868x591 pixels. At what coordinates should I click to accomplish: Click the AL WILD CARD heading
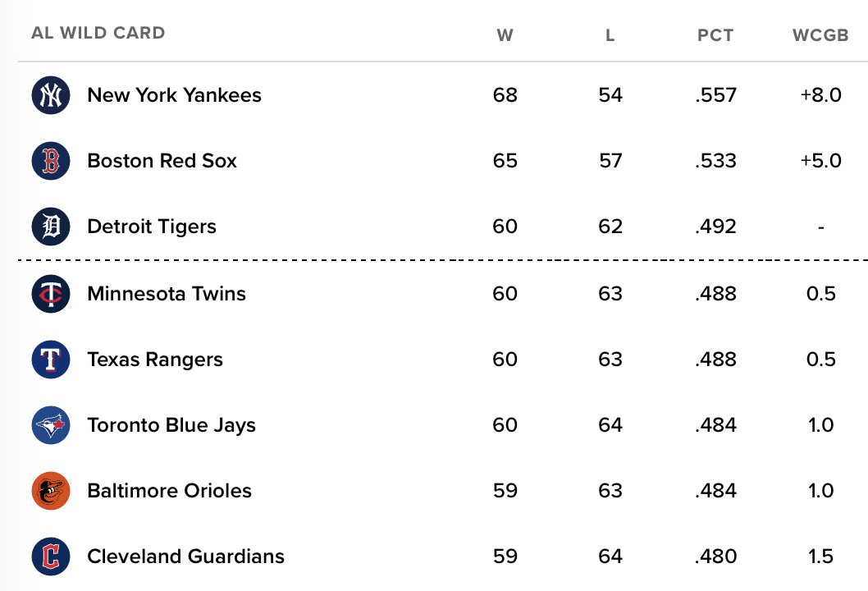(x=98, y=33)
